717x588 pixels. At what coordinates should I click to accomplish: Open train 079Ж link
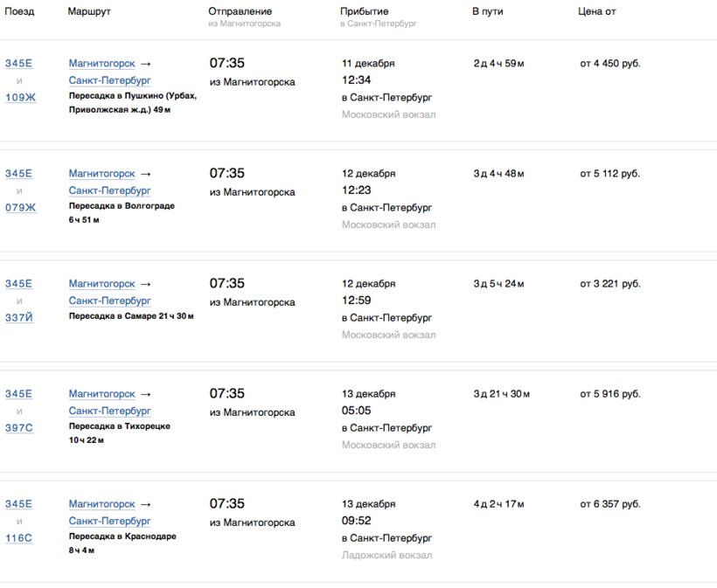point(20,207)
